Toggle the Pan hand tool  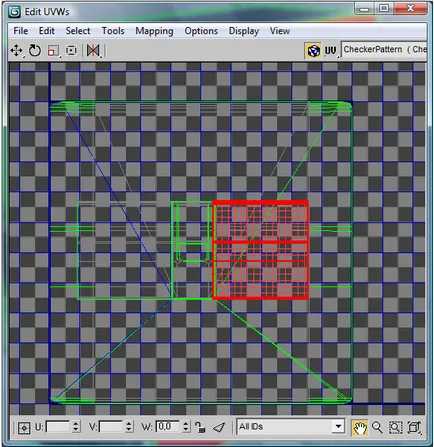[x=360, y=427]
